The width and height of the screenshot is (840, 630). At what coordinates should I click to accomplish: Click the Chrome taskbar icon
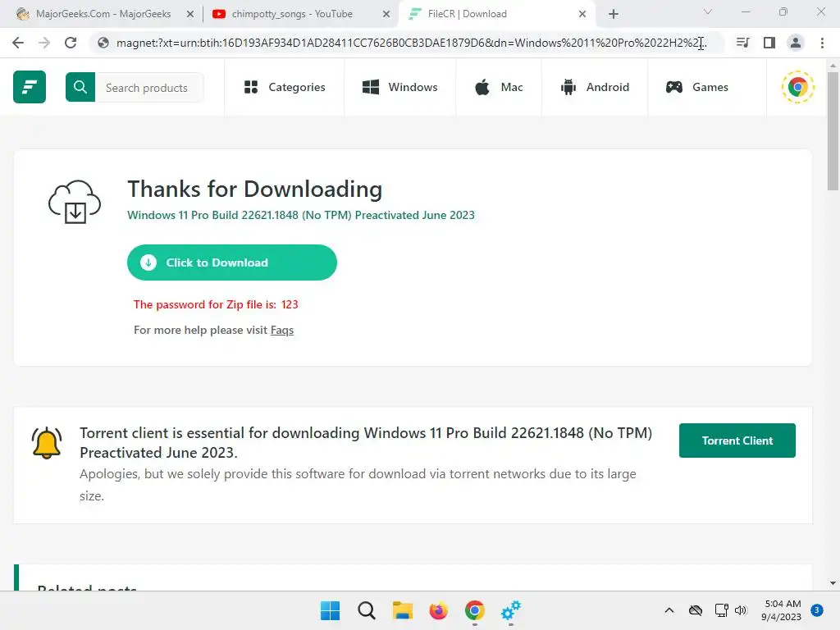coord(475,610)
